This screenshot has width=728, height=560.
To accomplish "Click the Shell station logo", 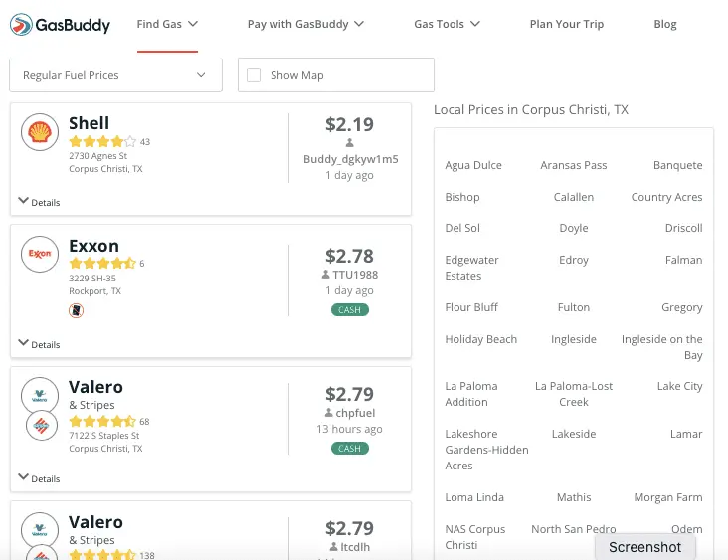I will 40,132.
